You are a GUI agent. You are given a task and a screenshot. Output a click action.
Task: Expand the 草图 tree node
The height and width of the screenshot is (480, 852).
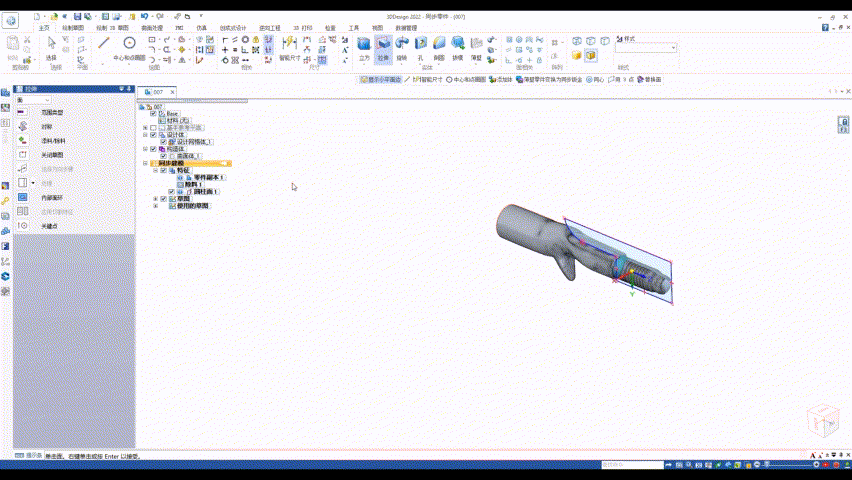tap(155, 199)
